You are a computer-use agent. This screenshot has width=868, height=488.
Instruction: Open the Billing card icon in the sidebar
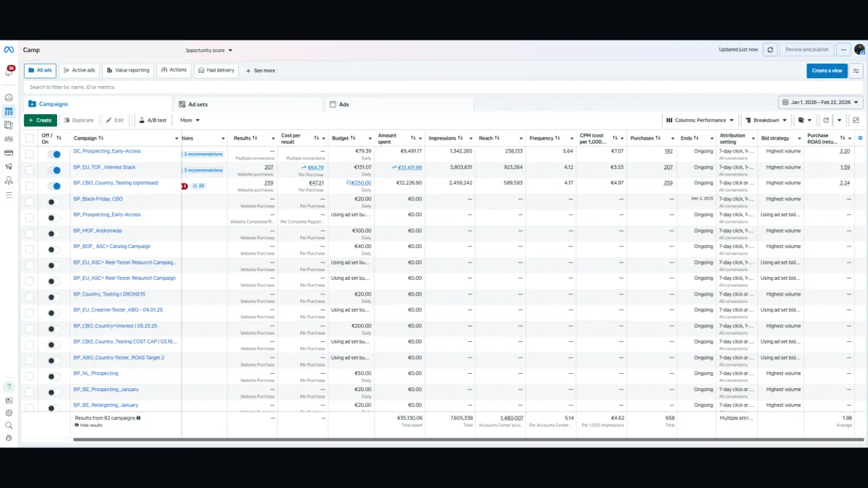9,153
